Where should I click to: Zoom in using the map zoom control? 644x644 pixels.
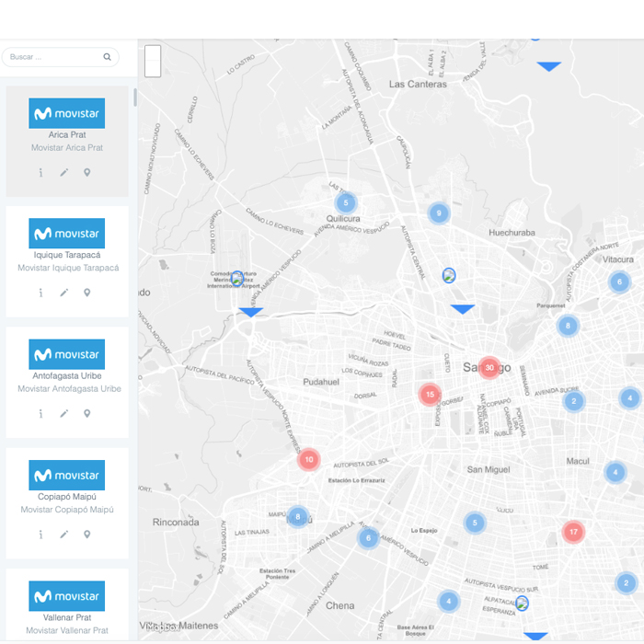tap(153, 53)
